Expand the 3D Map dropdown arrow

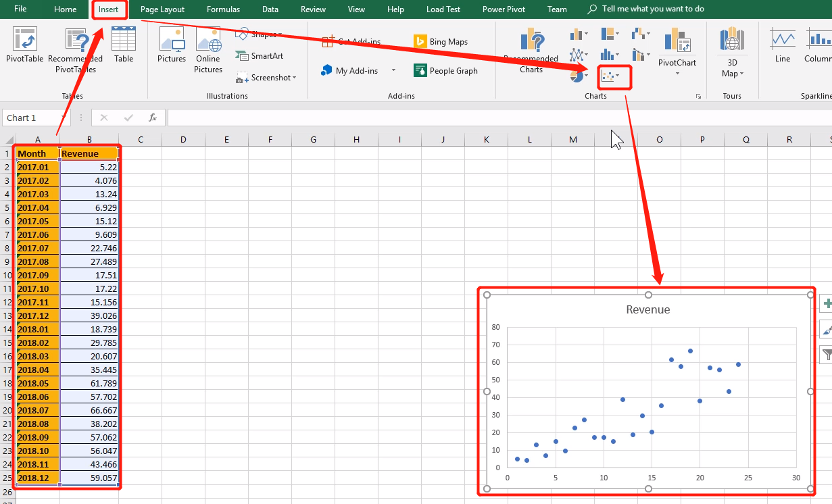click(742, 74)
